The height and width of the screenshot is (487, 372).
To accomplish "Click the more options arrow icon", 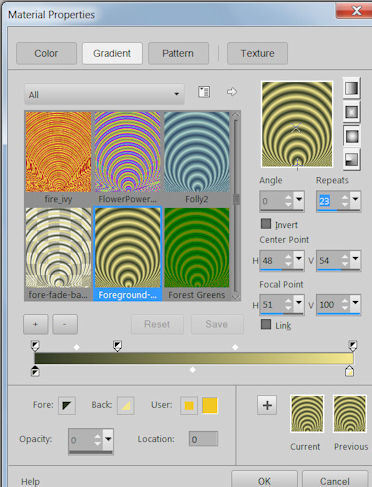I will pos(232,91).
